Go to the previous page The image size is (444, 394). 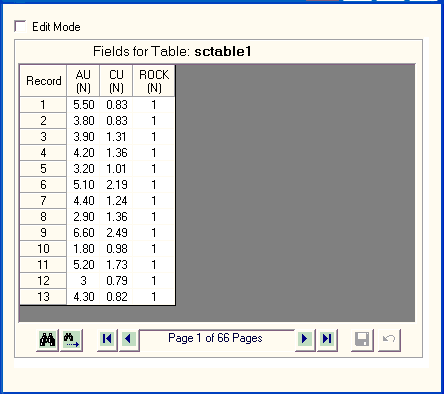coord(128,340)
